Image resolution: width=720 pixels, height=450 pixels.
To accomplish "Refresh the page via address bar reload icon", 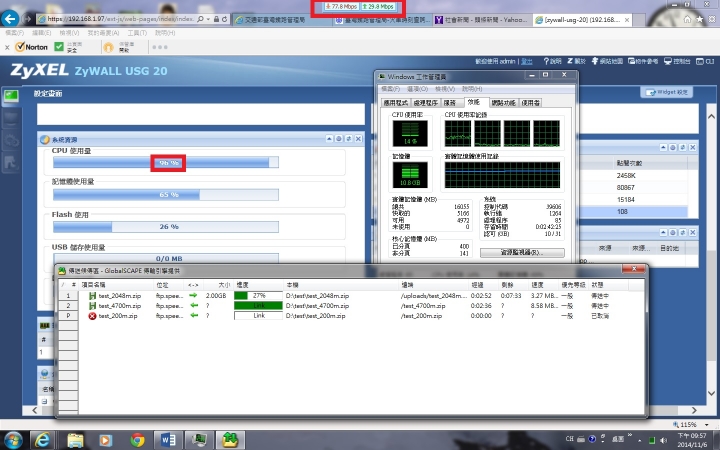I will click(225, 19).
